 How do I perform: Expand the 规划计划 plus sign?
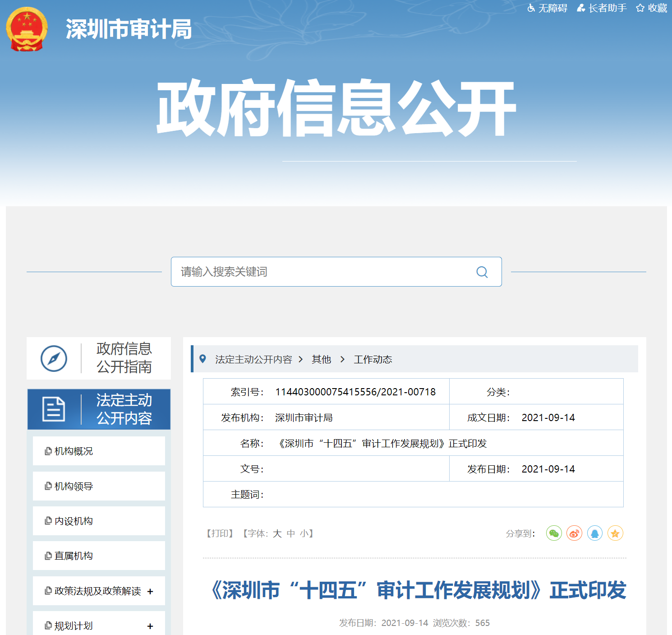[150, 626]
